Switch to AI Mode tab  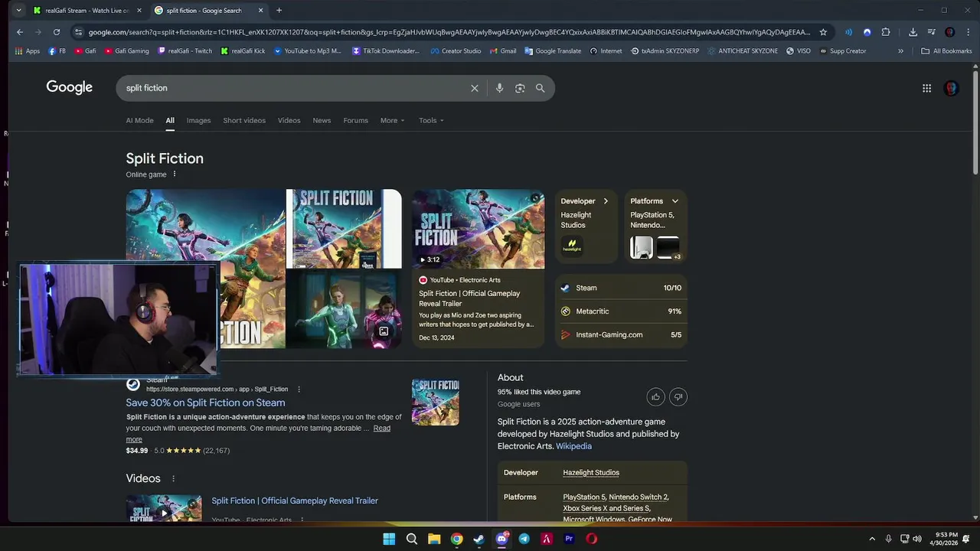(x=139, y=120)
